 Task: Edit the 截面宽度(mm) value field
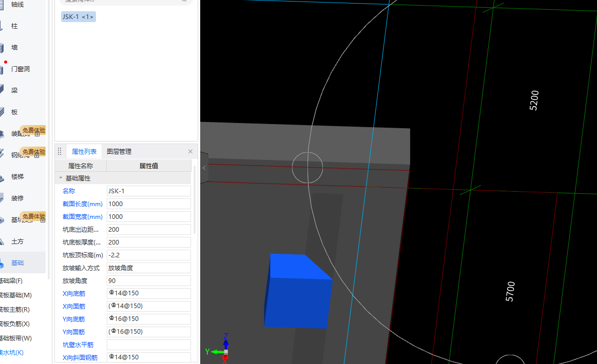point(148,217)
